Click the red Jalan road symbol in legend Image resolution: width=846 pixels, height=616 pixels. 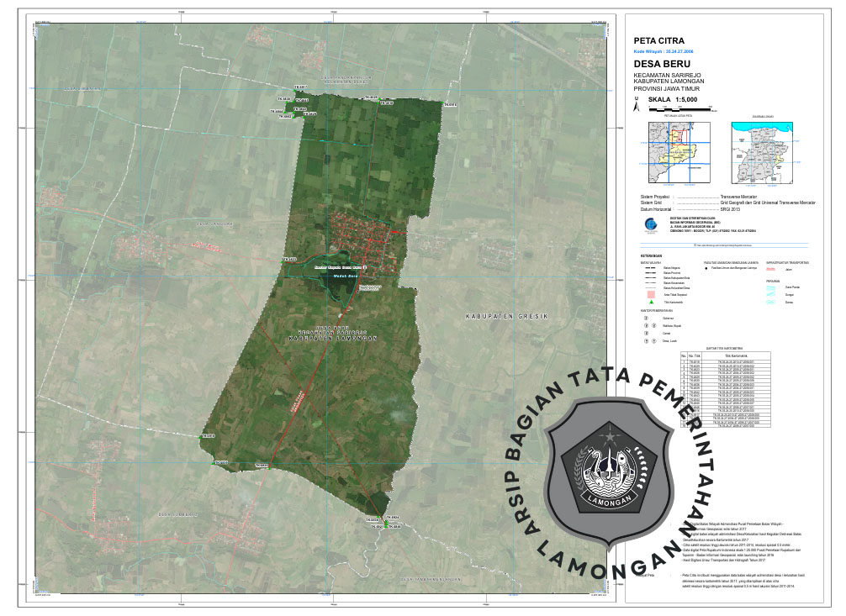(773, 269)
